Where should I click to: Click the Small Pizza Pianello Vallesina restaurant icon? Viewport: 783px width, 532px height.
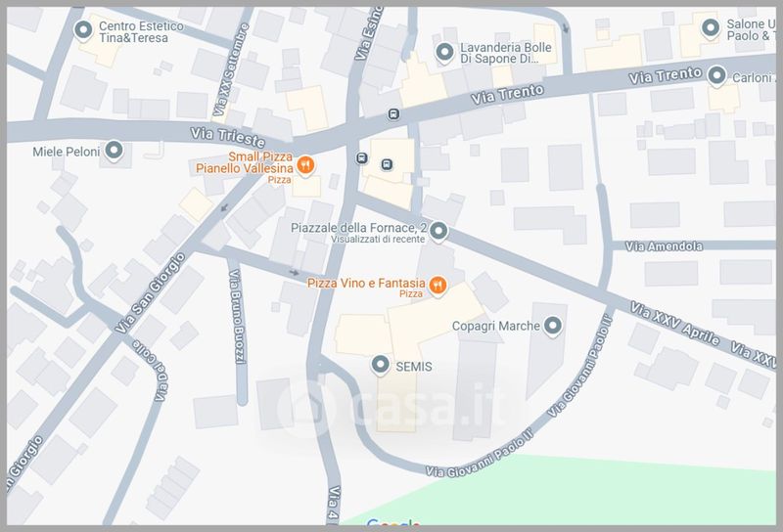point(305,164)
